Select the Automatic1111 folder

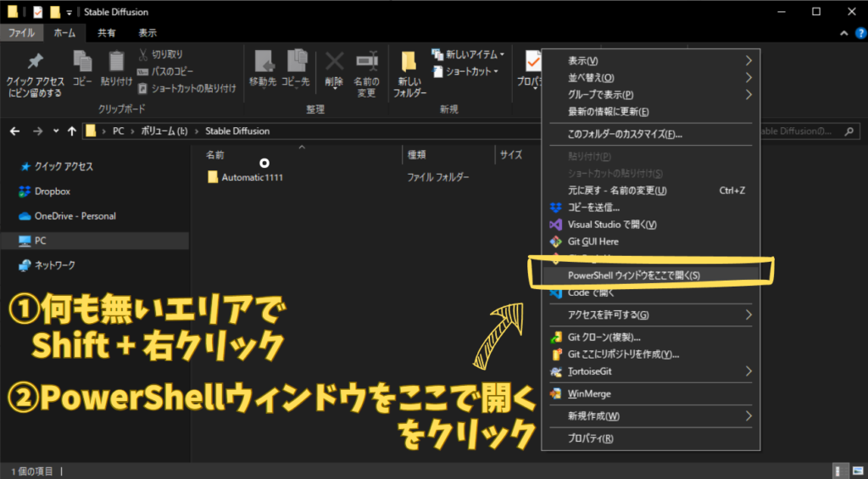tap(247, 177)
